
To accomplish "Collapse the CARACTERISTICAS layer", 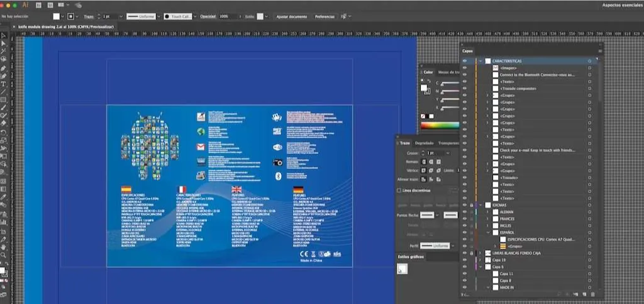I will [x=480, y=61].
